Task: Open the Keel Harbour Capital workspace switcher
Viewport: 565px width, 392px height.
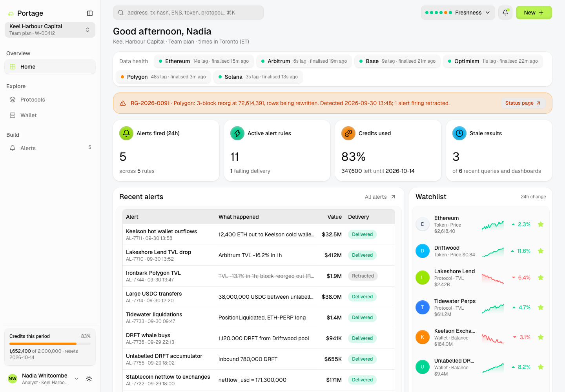Action: [x=50, y=30]
